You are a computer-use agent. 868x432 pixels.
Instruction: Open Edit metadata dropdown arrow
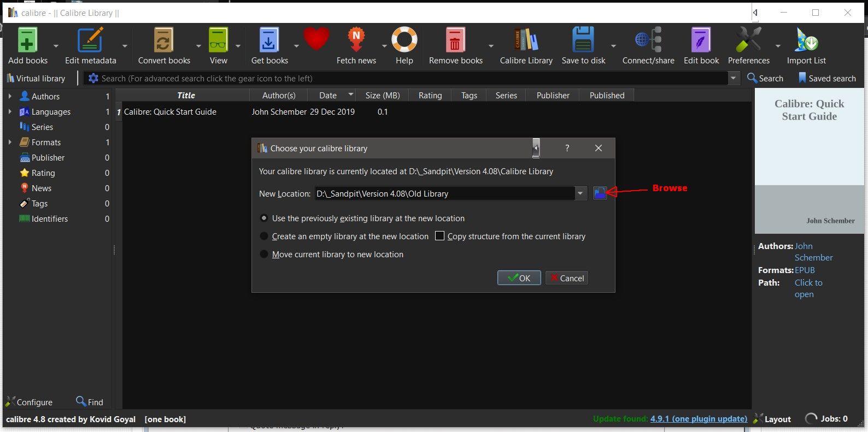click(125, 46)
